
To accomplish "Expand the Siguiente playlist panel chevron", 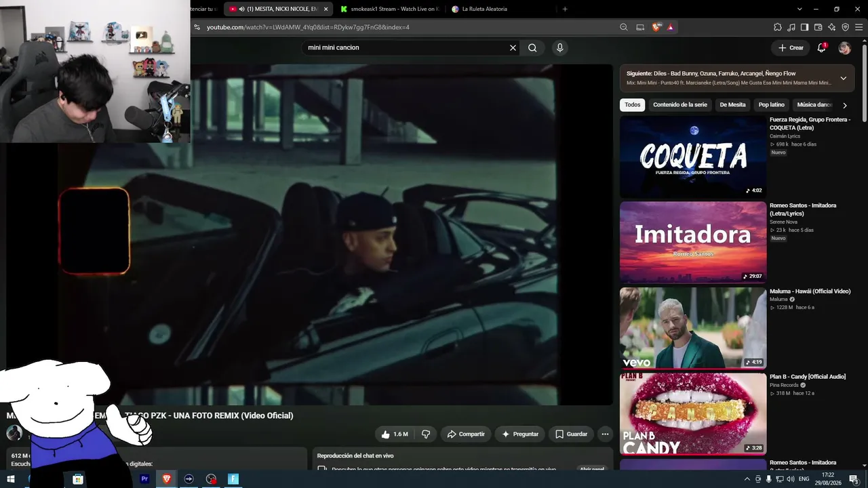I will [x=843, y=78].
